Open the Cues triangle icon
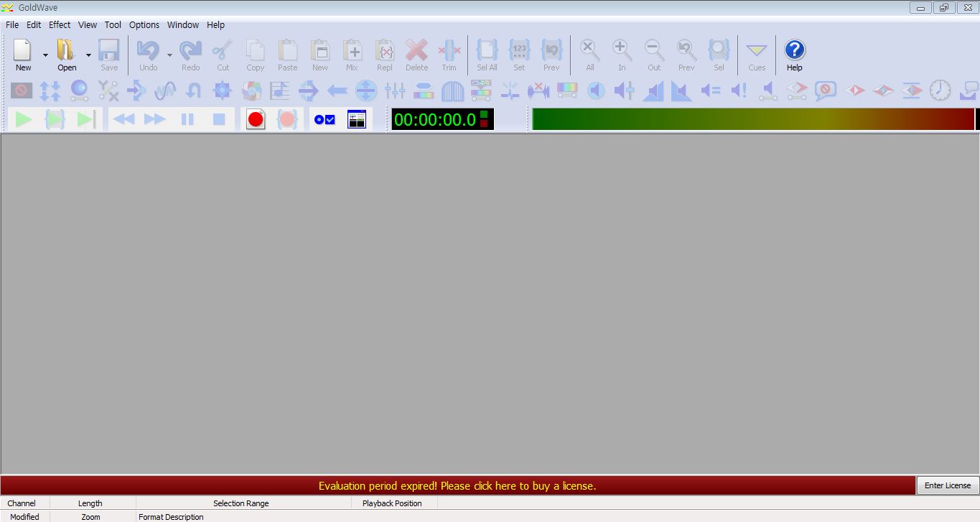The image size is (980, 522). 757,55
